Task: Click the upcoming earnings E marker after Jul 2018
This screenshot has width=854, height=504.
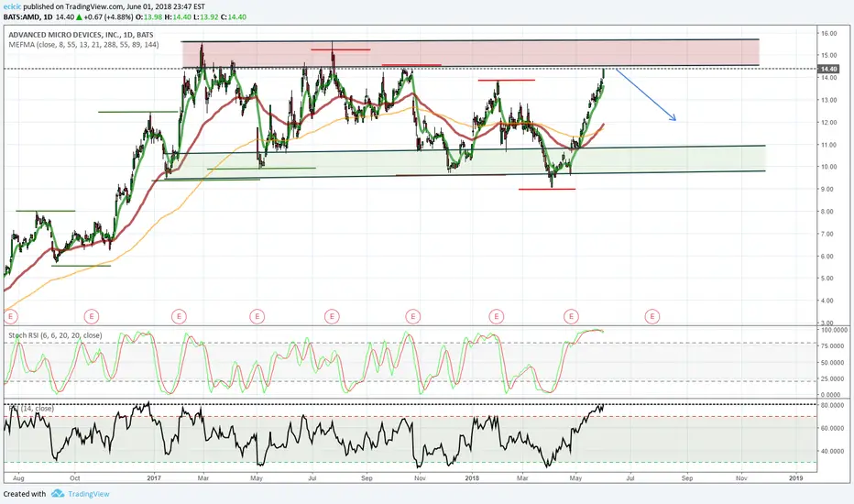Action: [x=651, y=316]
